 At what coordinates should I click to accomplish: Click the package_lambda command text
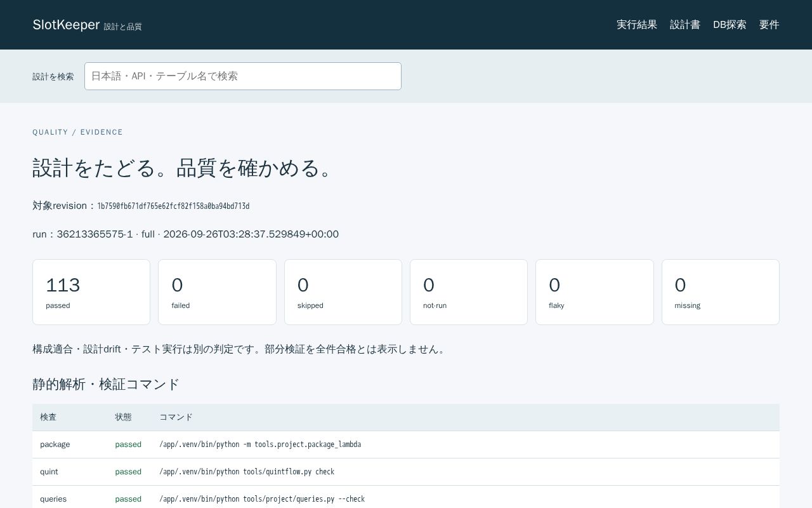[x=260, y=444]
